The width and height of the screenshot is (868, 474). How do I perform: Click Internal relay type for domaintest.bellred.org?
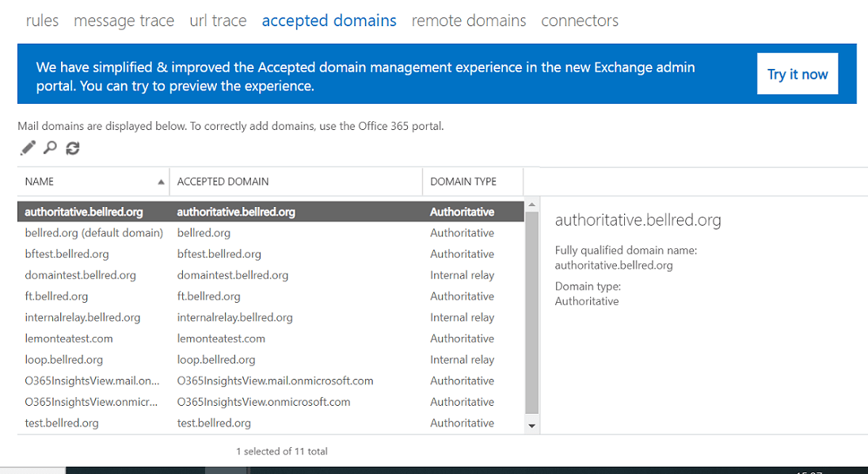[463, 275]
